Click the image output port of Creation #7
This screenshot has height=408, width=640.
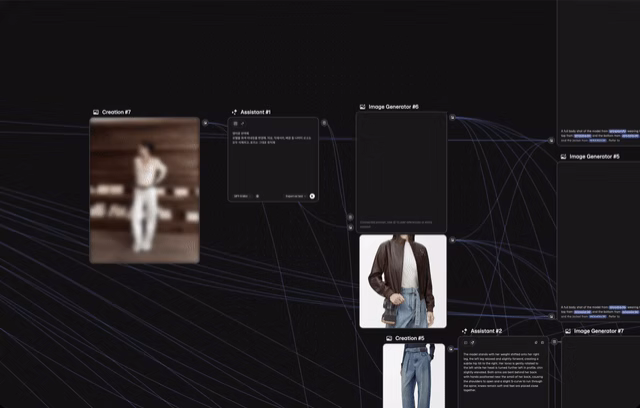click(205, 123)
